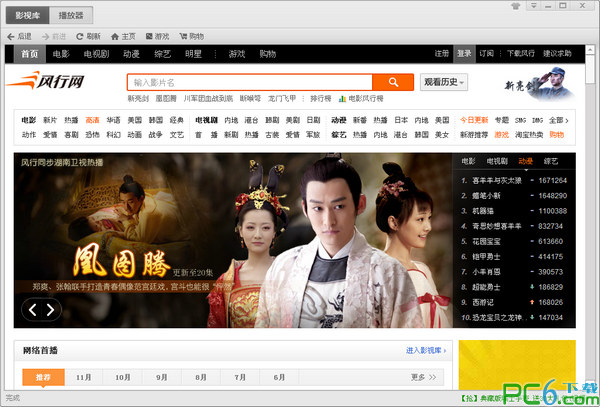The height and width of the screenshot is (407, 600).
Task: Switch ranking panel to 电视剧 tab
Action: pyautogui.click(x=497, y=161)
